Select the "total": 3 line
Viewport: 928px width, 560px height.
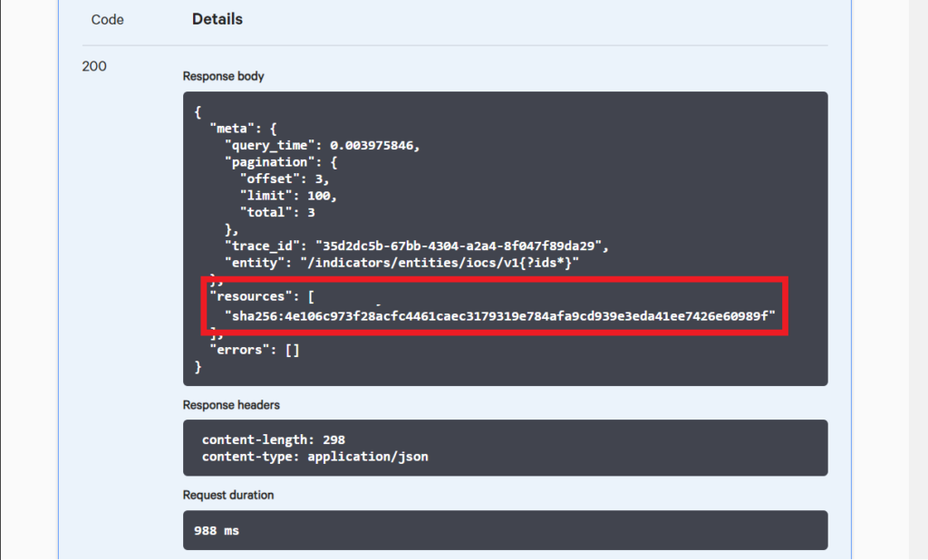[x=277, y=213]
